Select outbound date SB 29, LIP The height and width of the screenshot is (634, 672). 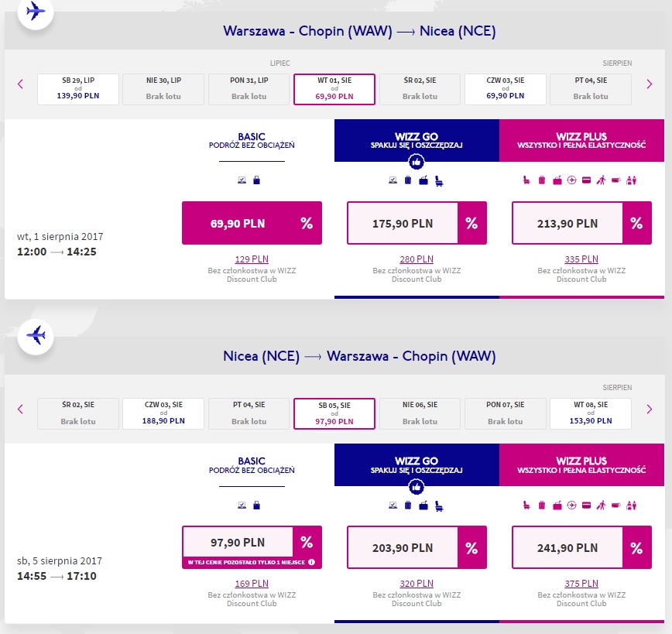(78, 89)
